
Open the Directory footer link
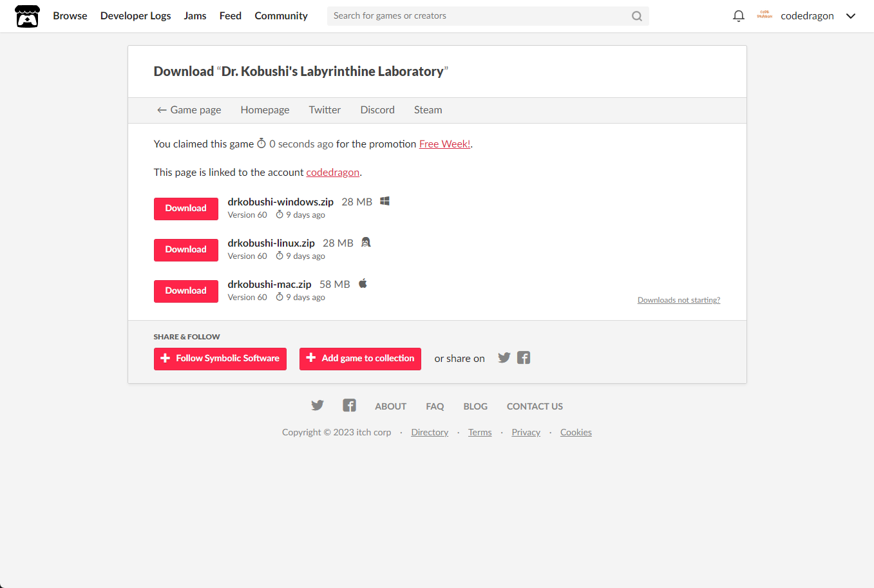(x=430, y=433)
